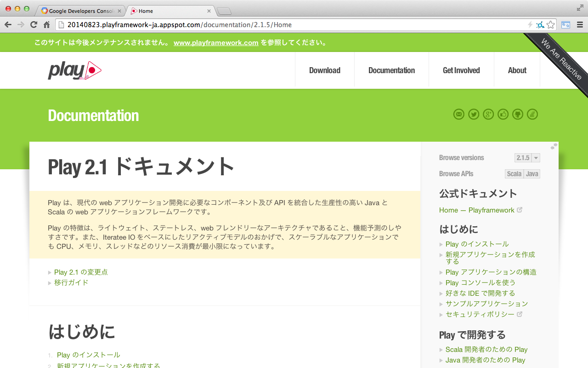Image resolution: width=588 pixels, height=368 pixels.
Task: Click external link icon beside セキュリティポリシー
Action: (x=520, y=314)
